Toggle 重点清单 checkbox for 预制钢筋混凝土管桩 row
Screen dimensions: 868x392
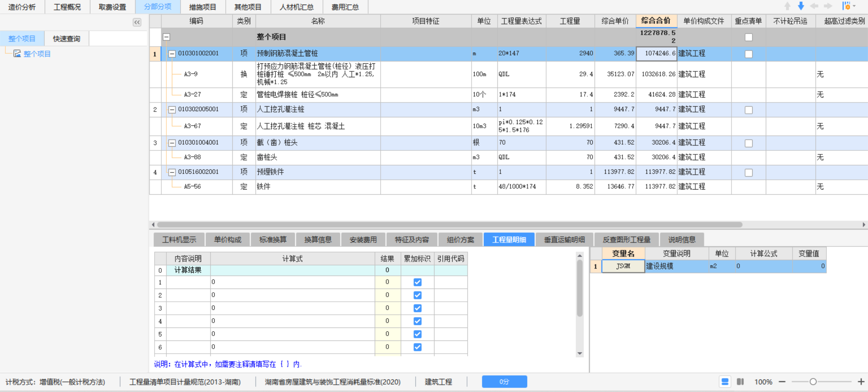click(749, 54)
